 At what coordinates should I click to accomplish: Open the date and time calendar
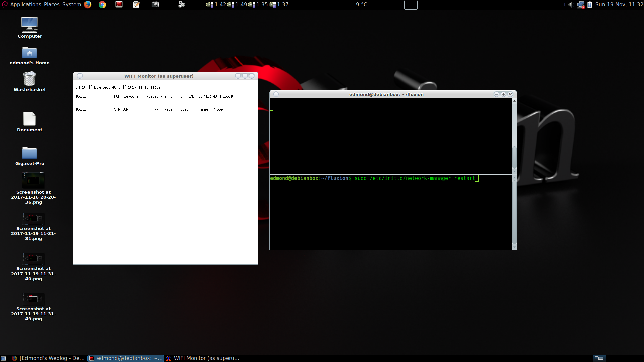619,5
